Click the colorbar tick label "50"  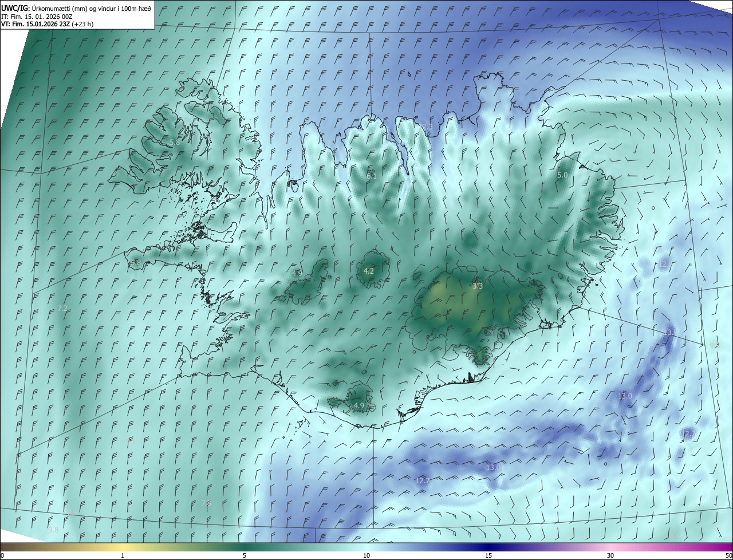[x=728, y=555]
